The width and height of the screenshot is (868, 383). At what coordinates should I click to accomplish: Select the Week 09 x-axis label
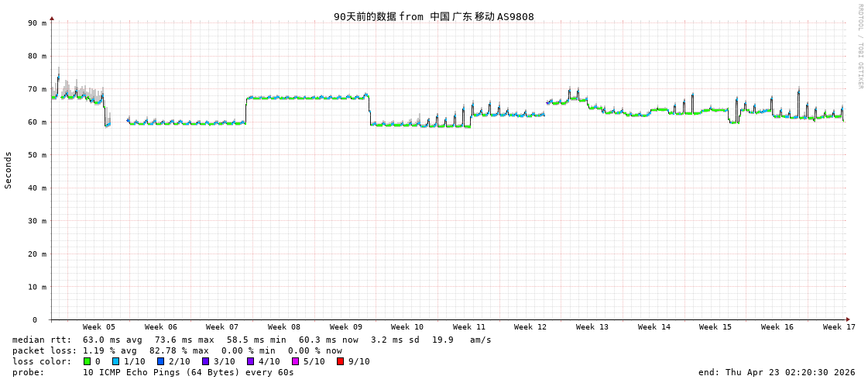[345, 327]
